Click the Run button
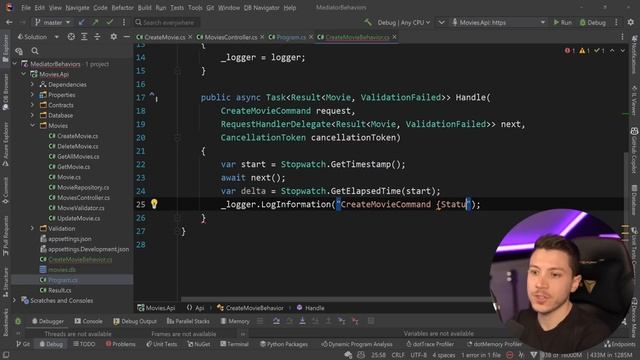Screen dimensions: 640x360 [x=562, y=22]
